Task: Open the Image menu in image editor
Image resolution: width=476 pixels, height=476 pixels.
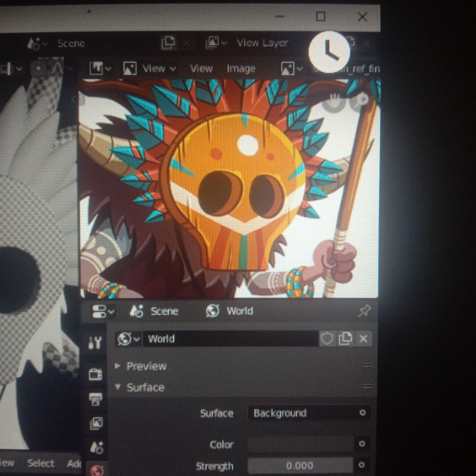Action: [241, 69]
